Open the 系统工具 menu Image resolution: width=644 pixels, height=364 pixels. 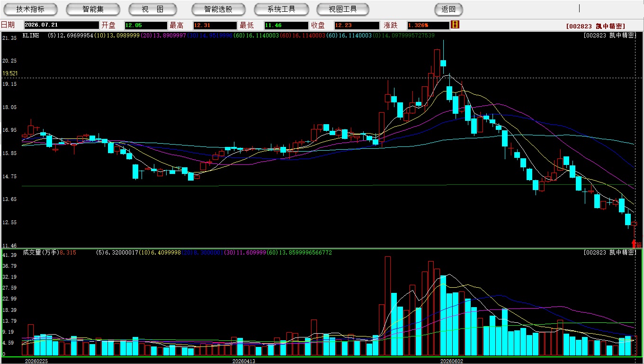coord(281,9)
